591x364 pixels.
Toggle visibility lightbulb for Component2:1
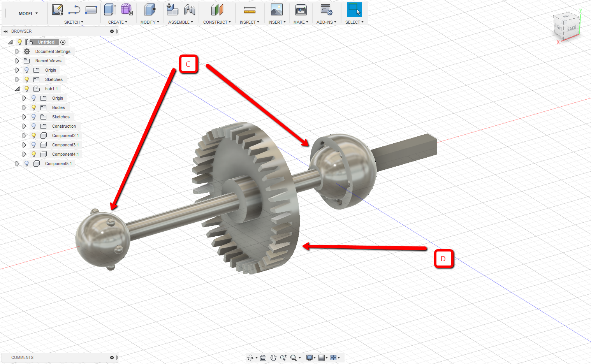click(33, 135)
